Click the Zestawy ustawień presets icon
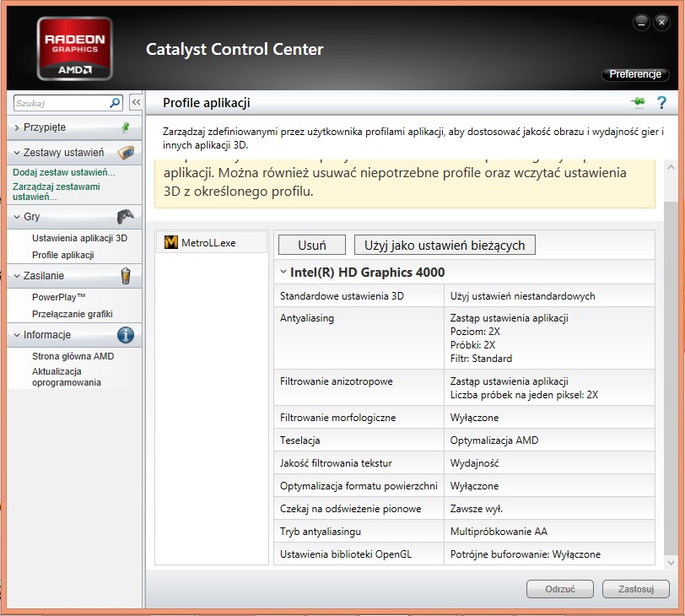This screenshot has height=616, width=685. tap(126, 153)
